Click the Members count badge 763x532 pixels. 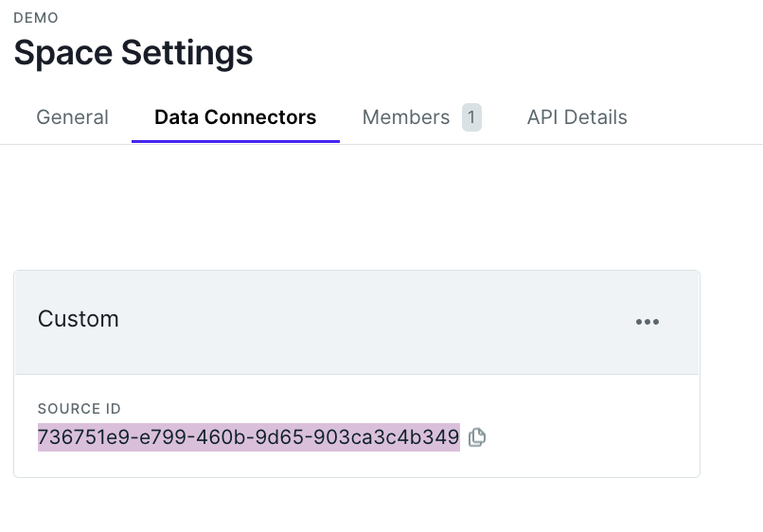click(471, 117)
